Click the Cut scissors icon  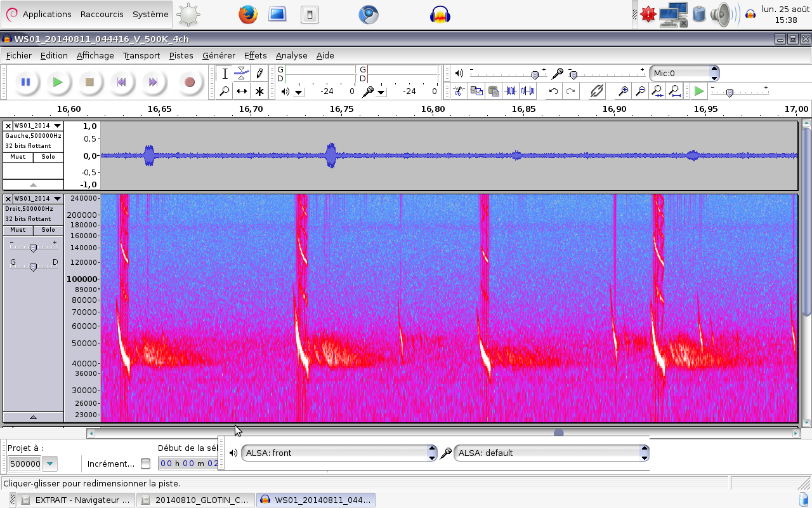pos(460,91)
